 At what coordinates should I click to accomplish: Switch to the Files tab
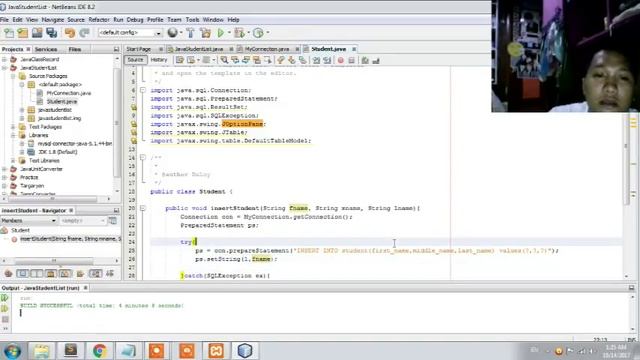coord(75,49)
